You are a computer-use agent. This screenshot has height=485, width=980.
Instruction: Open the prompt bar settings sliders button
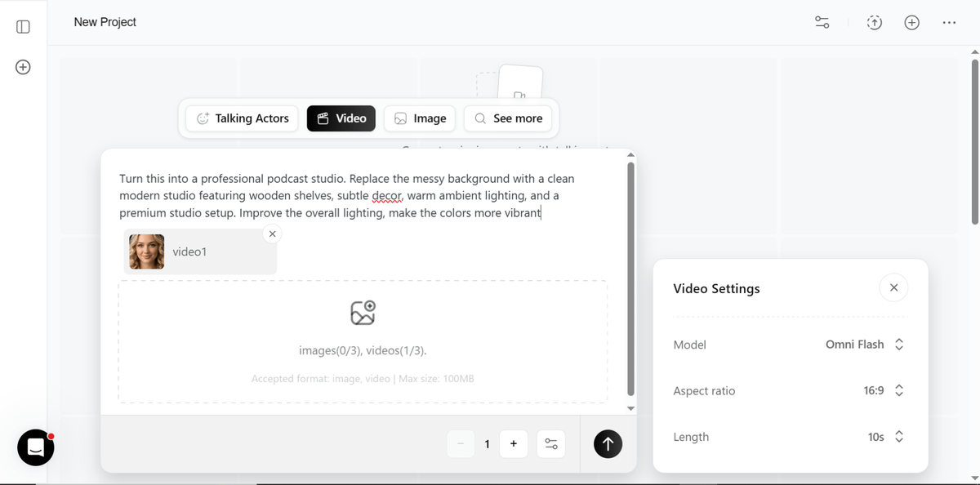coord(551,443)
